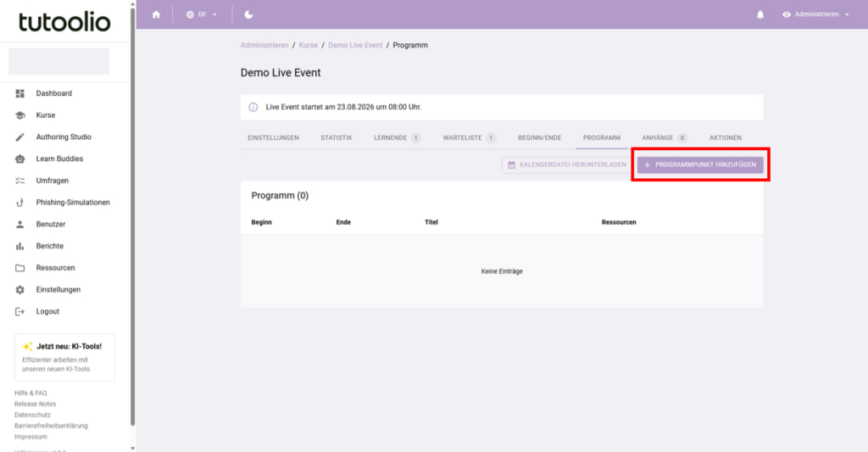The height and width of the screenshot is (452, 868).
Task: Click the Keine Einträge text
Action: (502, 271)
